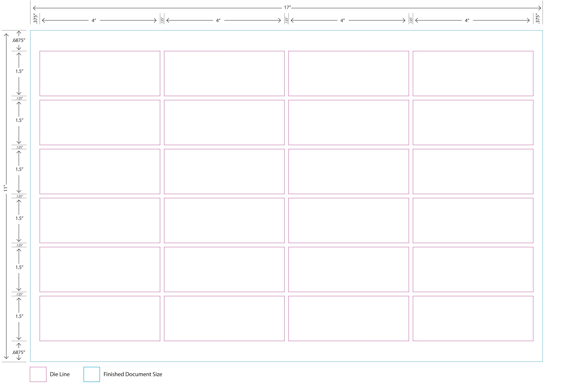The image size is (573, 392).
Task: Click the 17" overall width dimension label
Action: tap(287, 8)
